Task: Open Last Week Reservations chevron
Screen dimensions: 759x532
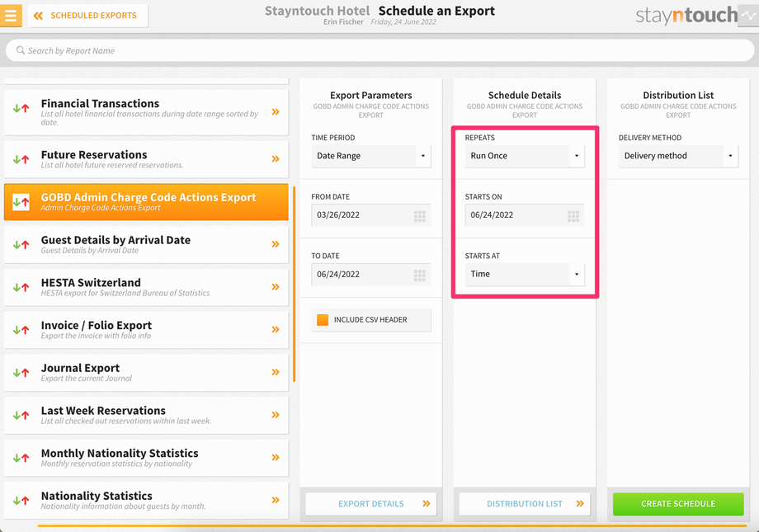Action: 276,414
